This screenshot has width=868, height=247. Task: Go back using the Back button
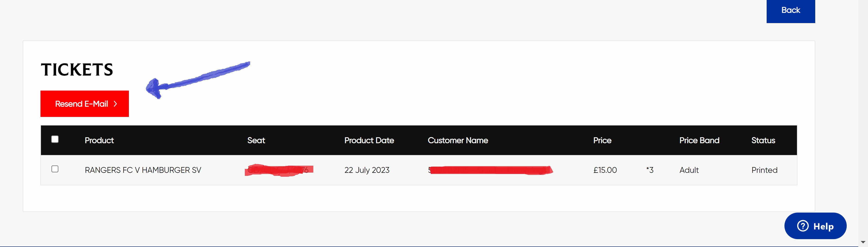pos(790,11)
